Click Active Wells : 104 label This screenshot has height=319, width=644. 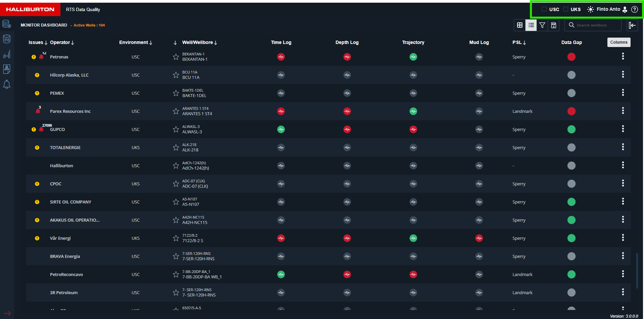pyautogui.click(x=89, y=25)
